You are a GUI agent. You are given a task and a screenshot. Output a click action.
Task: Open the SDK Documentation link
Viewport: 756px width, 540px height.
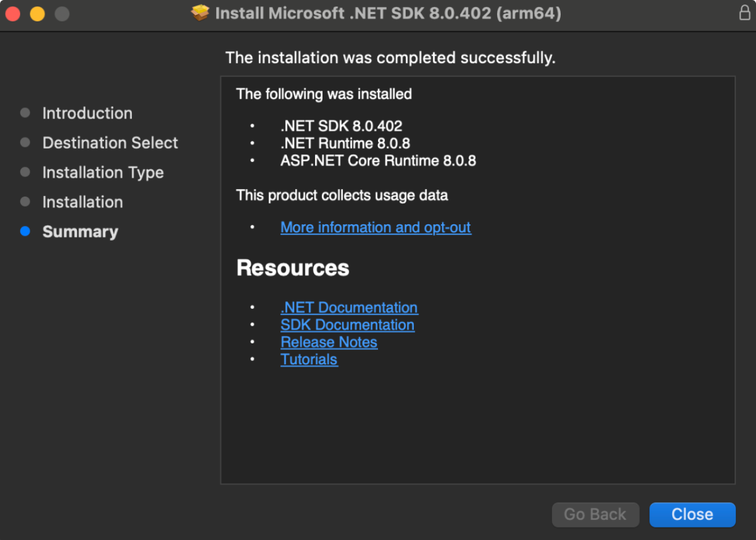[x=347, y=325]
